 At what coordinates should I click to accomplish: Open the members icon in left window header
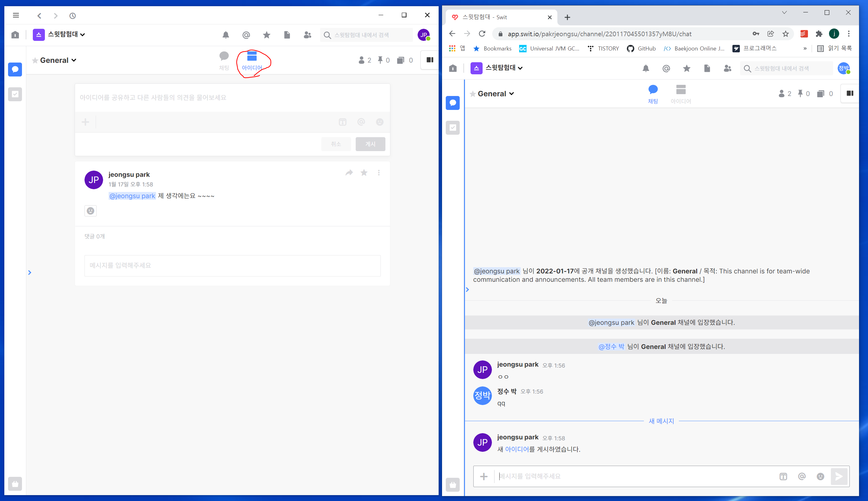click(x=307, y=35)
